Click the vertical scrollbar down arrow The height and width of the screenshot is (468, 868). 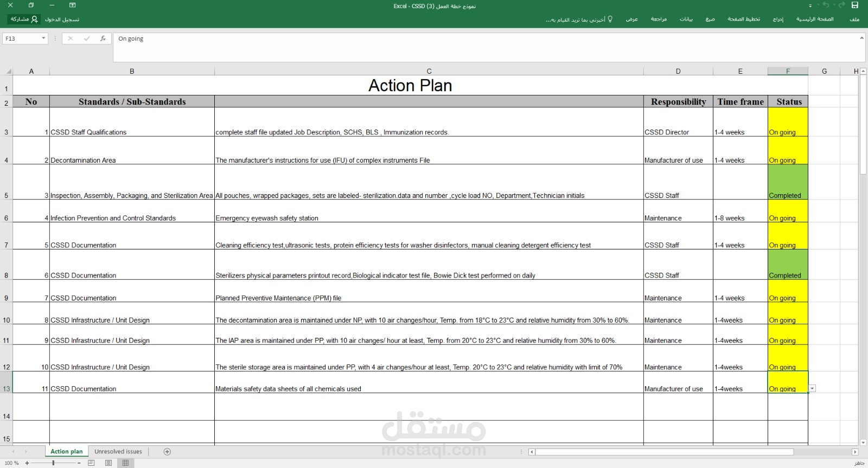point(863,443)
